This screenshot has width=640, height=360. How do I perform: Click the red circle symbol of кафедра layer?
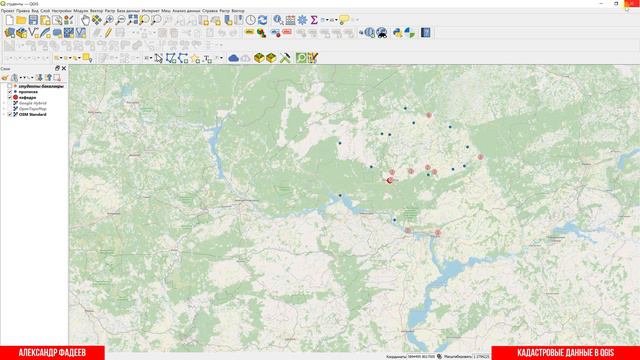click(x=16, y=98)
